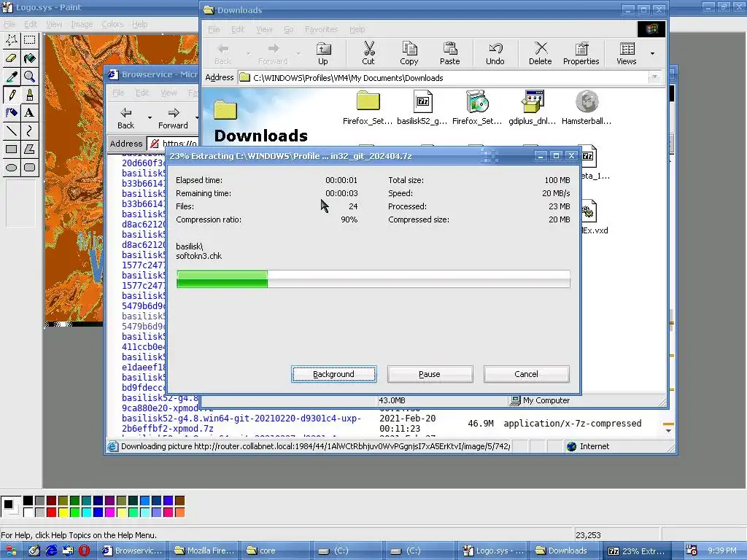Send extraction to Background
The width and height of the screenshot is (747, 560).
click(334, 374)
